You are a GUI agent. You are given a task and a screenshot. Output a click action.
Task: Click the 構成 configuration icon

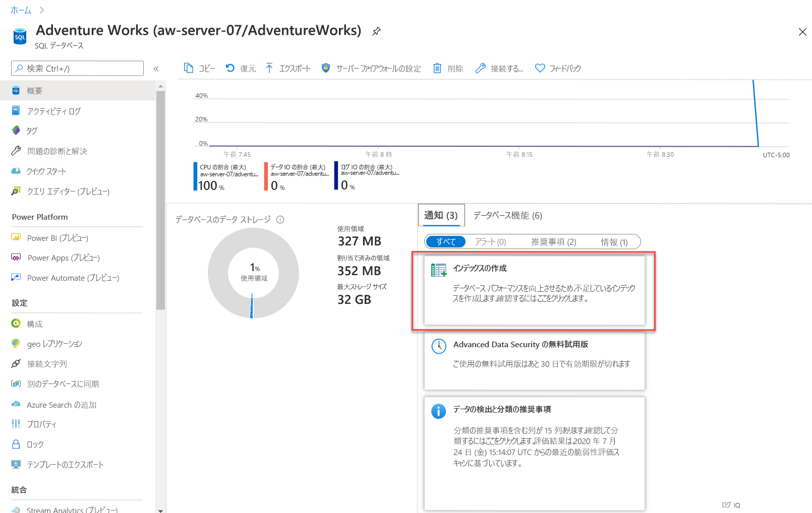click(x=16, y=324)
